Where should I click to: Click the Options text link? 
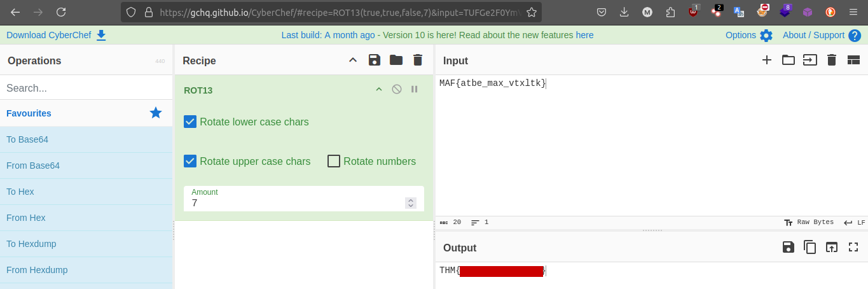(741, 35)
